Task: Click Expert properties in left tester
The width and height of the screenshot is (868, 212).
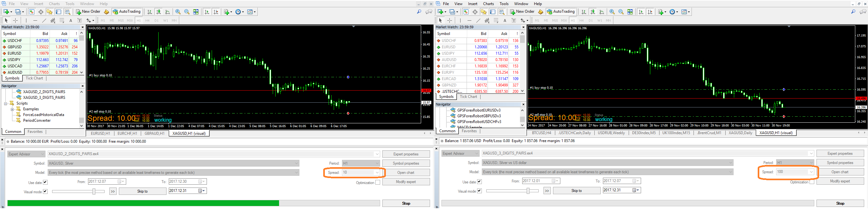Action: coord(406,154)
